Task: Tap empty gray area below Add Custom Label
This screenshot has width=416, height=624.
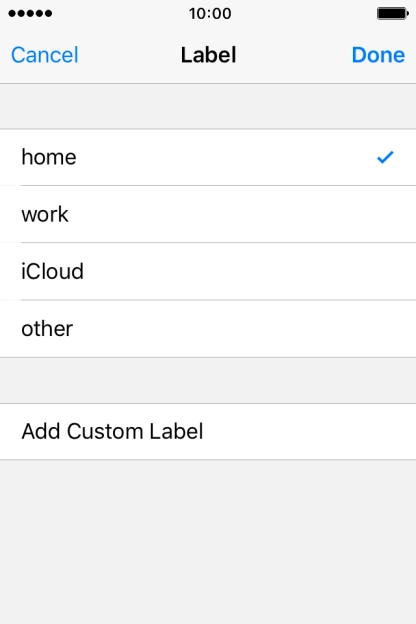Action: (208, 541)
